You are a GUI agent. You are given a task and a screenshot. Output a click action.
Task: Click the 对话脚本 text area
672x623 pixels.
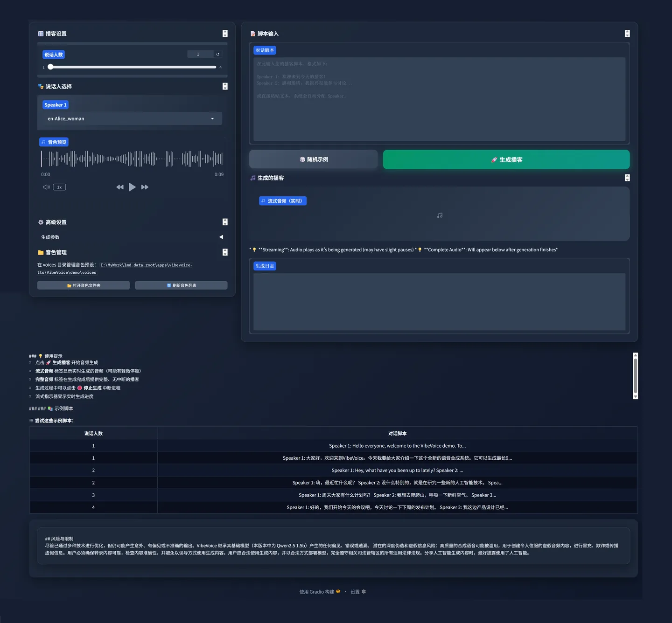tap(439, 99)
